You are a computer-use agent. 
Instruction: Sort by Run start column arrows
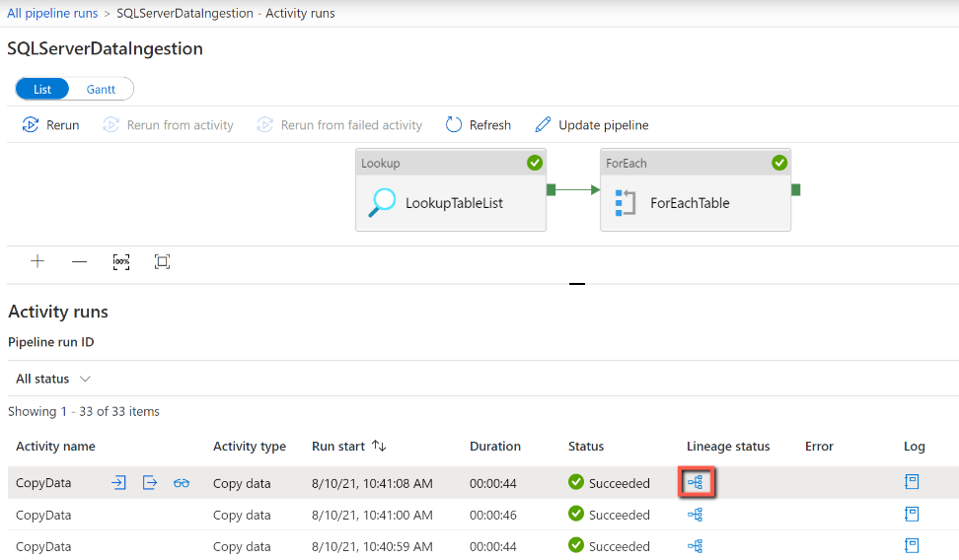(x=379, y=447)
